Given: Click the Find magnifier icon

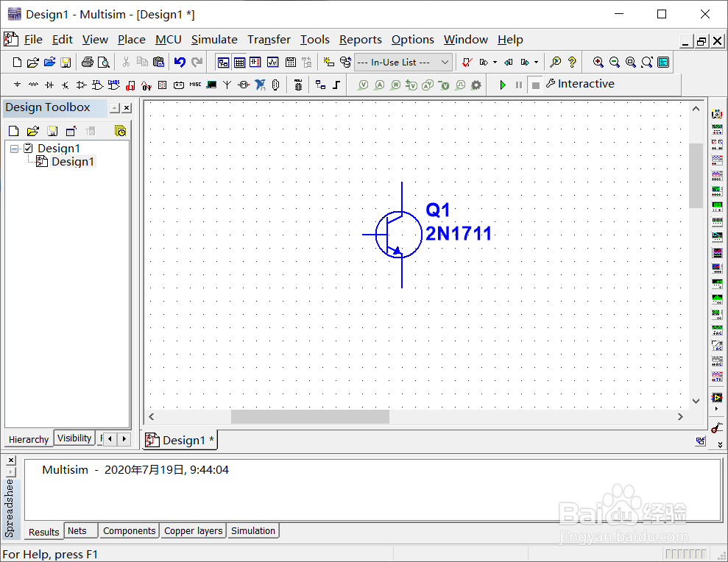Looking at the screenshot, I should (555, 63).
